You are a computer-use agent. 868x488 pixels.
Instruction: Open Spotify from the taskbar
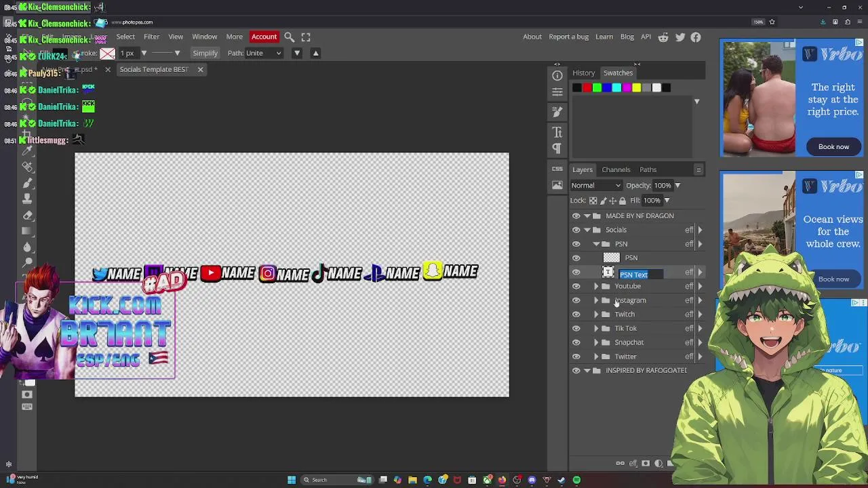(x=576, y=480)
